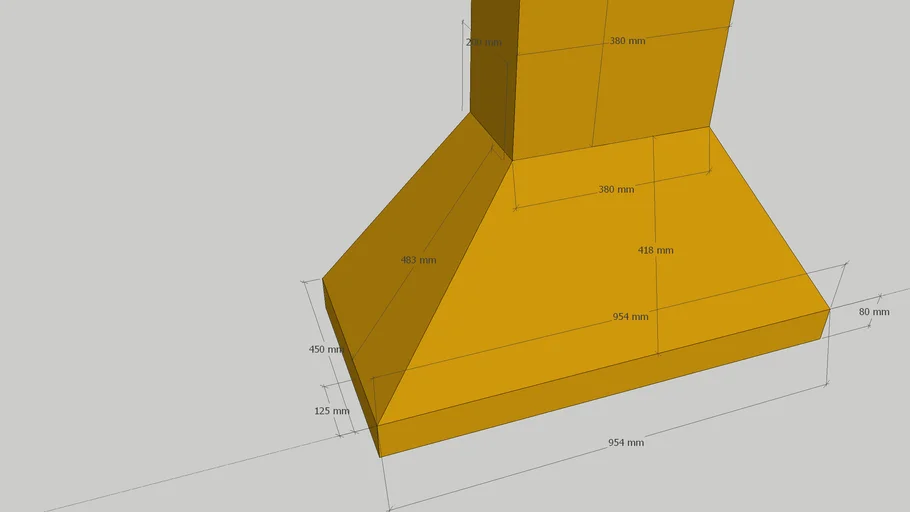Select the 380 mm dimension on the chimney duct
The width and height of the screenshot is (910, 512).
point(627,41)
